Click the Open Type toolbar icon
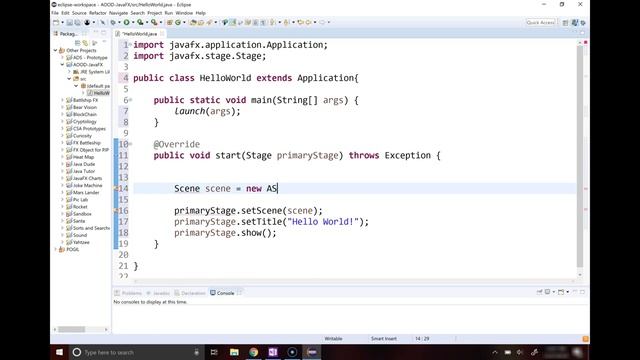 pos(193,22)
